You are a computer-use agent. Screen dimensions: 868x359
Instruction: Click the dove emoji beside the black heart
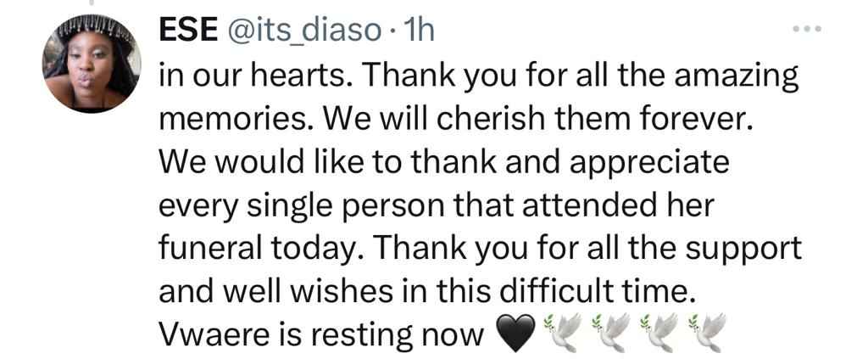[x=563, y=333]
